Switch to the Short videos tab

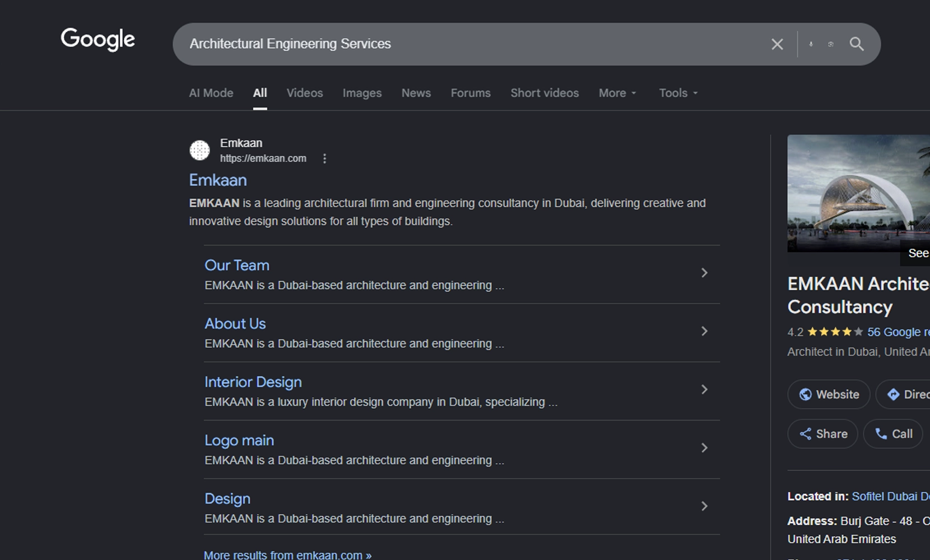(x=545, y=93)
